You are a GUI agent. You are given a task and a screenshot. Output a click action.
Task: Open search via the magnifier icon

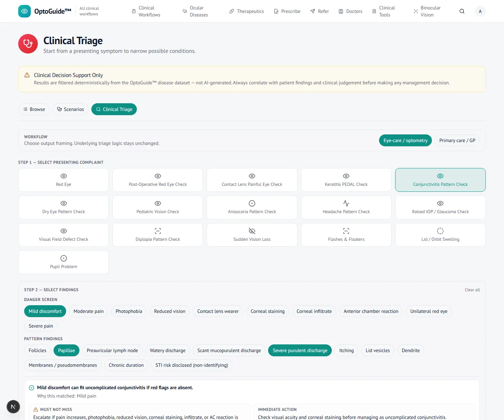point(462,11)
